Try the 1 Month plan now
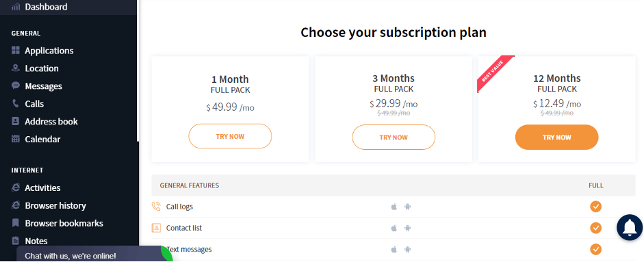644x262 pixels. pos(230,136)
